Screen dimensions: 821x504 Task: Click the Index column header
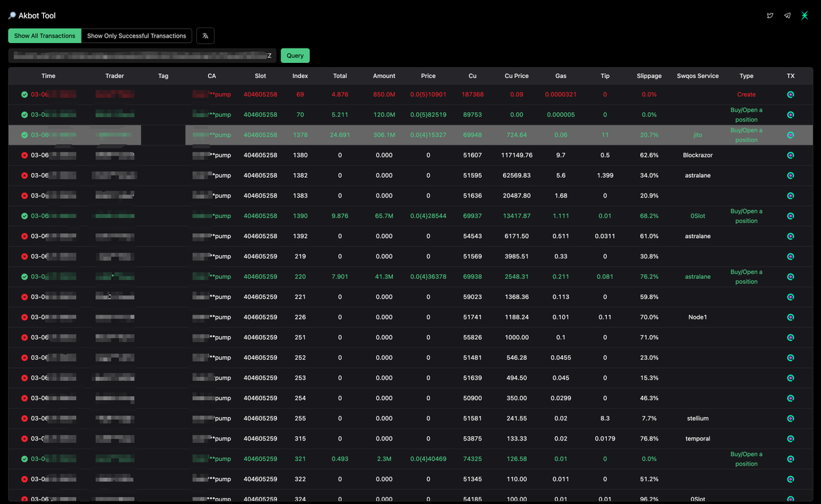[300, 76]
